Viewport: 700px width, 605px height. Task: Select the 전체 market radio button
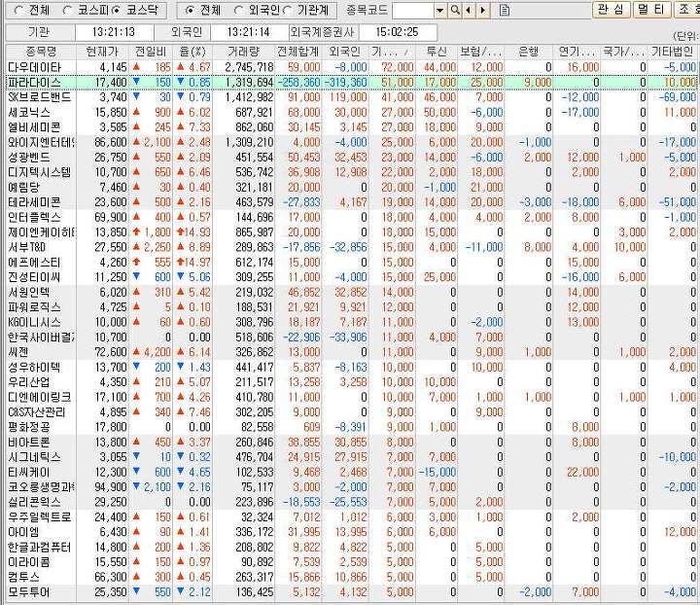pyautogui.click(x=18, y=10)
